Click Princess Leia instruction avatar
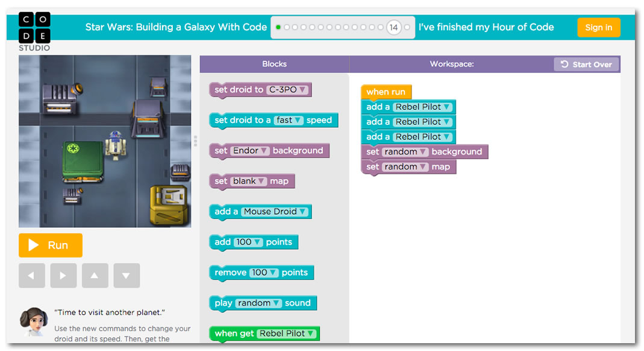This screenshot has height=351, width=644. (x=34, y=321)
